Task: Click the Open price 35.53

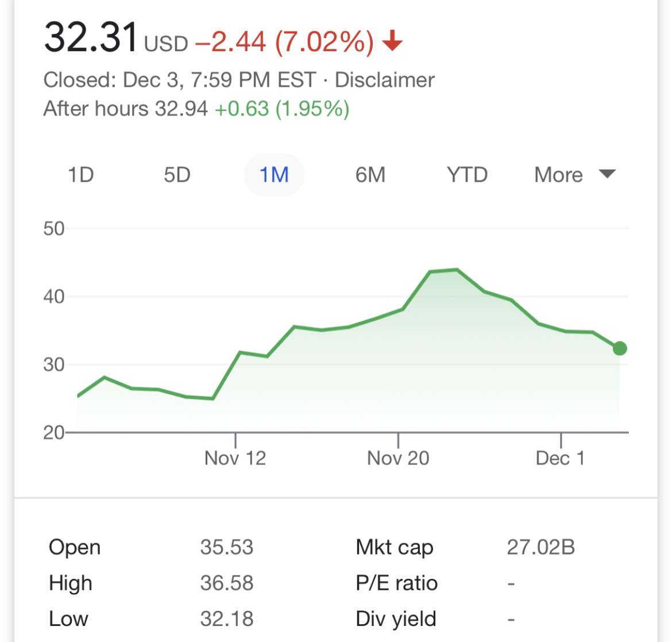Action: [226, 547]
